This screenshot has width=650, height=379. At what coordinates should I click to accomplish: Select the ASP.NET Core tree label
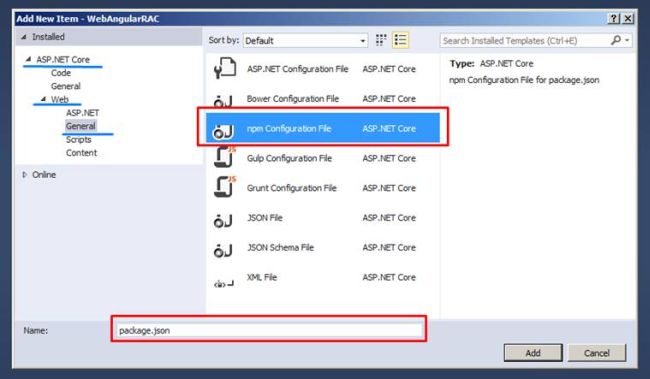pyautogui.click(x=63, y=60)
